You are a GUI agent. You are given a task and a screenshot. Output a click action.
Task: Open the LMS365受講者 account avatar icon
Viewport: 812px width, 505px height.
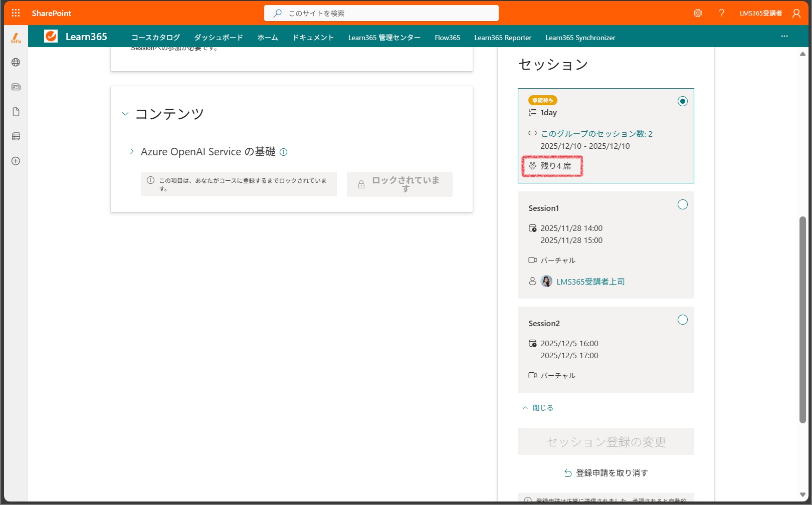[x=796, y=13]
